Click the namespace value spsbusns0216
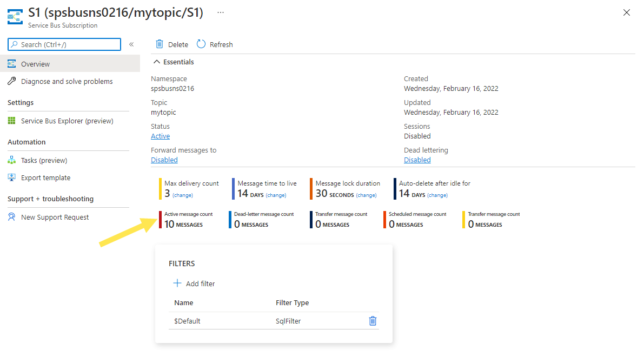Image resolution: width=644 pixels, height=356 pixels. pos(172,88)
